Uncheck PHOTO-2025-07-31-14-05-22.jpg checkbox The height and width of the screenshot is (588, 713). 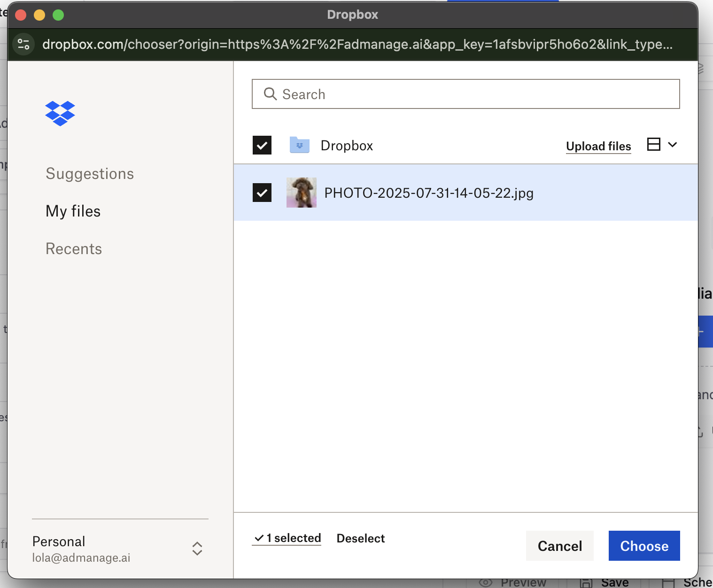tap(262, 193)
